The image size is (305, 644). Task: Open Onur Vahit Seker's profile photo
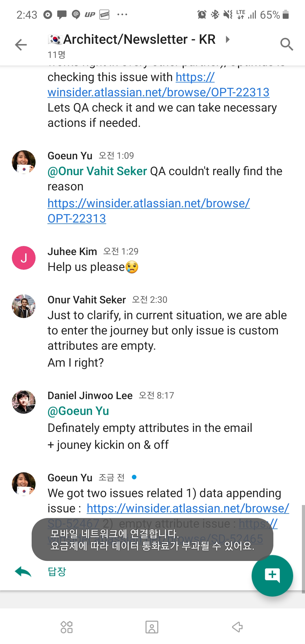tap(24, 306)
